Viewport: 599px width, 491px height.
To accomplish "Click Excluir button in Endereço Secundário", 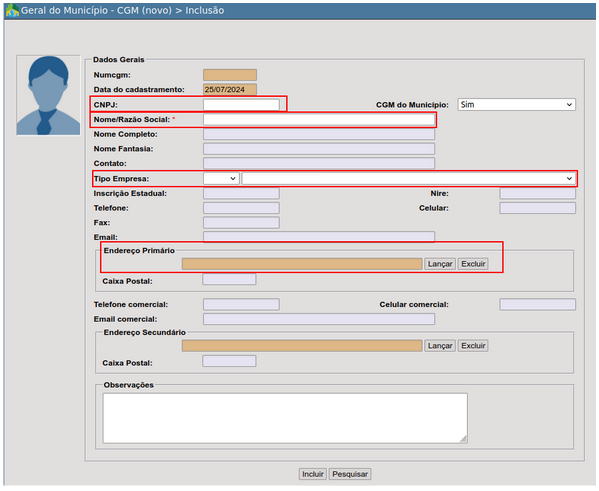I will coord(473,345).
